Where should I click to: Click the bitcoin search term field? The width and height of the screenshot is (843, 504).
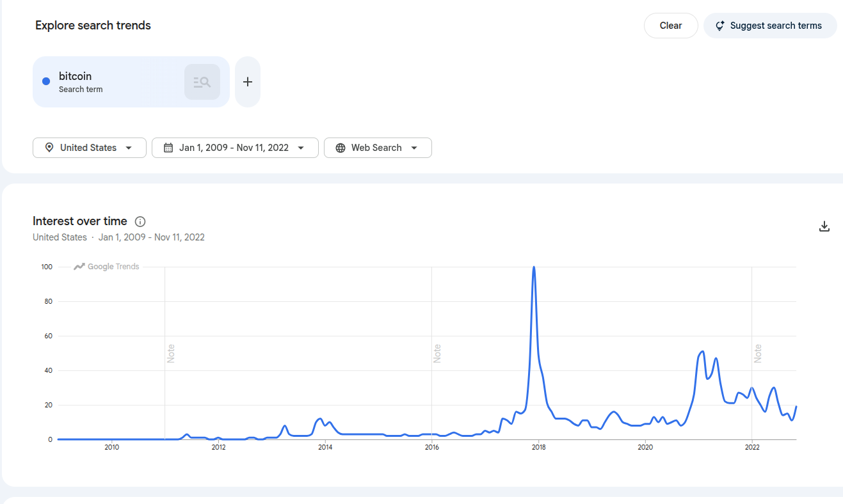pos(131,82)
